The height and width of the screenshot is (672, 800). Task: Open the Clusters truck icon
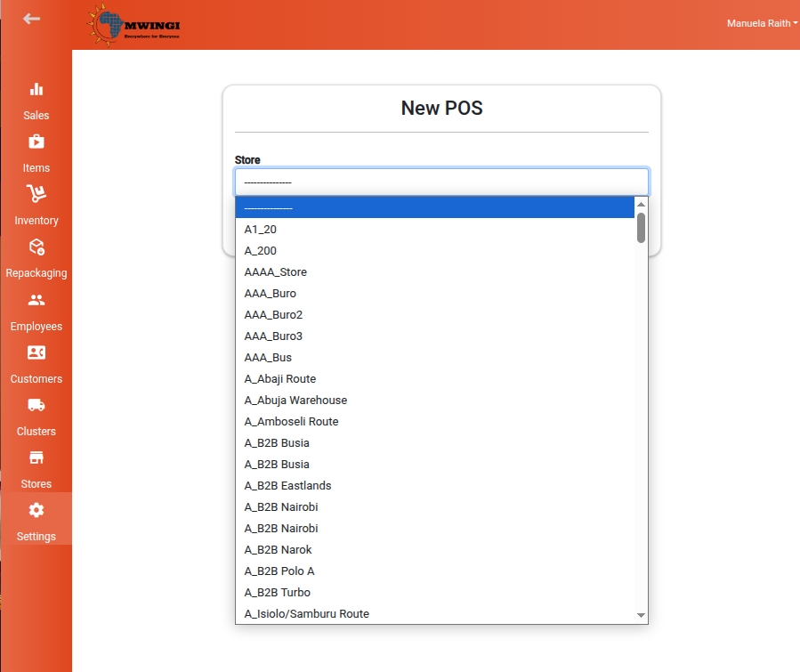click(x=36, y=405)
